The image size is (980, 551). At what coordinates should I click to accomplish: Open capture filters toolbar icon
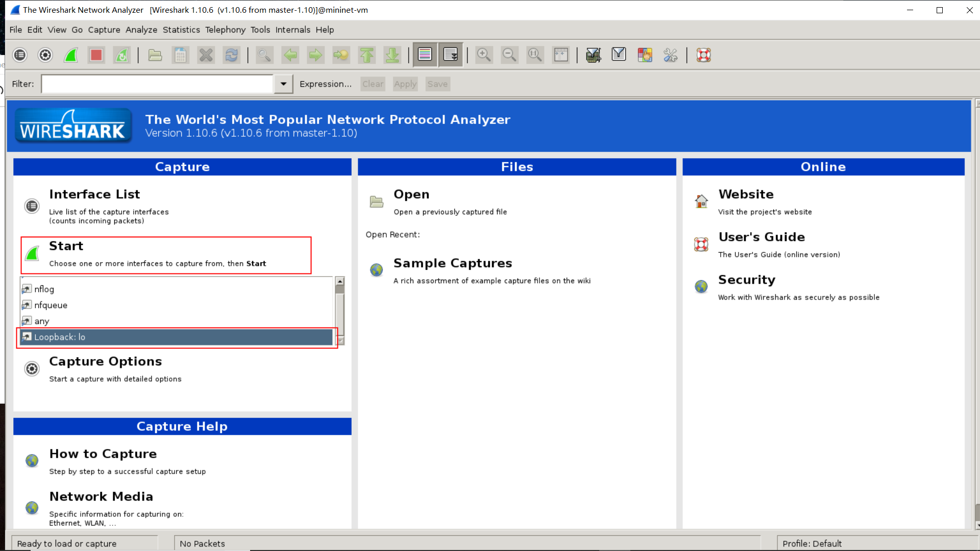point(593,55)
